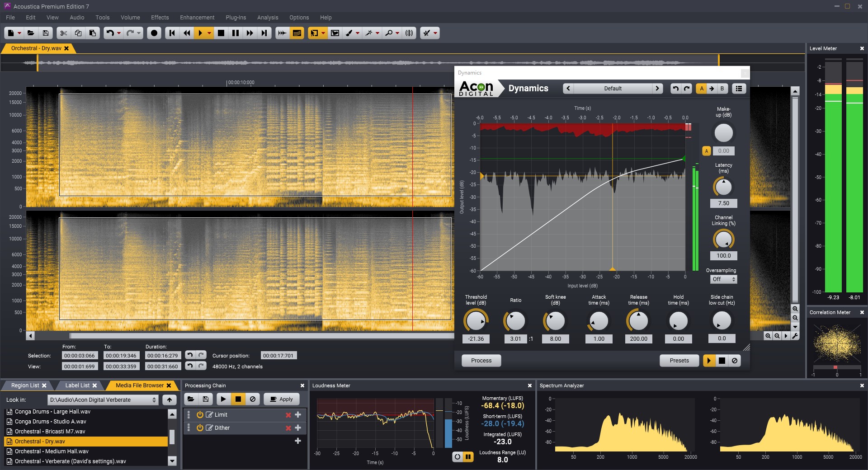The height and width of the screenshot is (470, 868).
Task: Switch Dynamics comparison to setting B
Action: point(722,89)
